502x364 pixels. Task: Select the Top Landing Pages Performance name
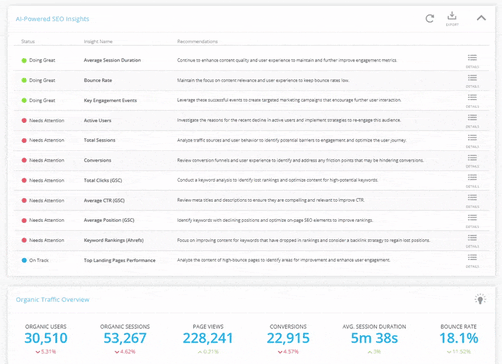click(x=119, y=260)
